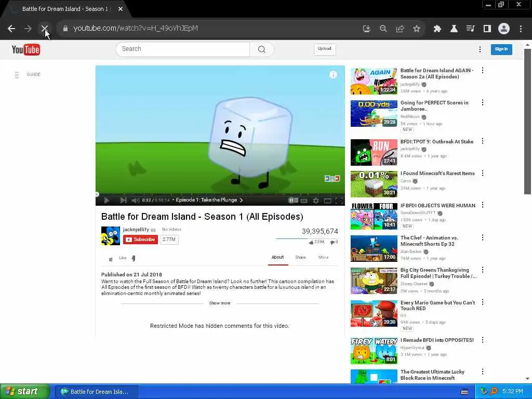Click the video progress bar
532x399 pixels.
(220, 194)
